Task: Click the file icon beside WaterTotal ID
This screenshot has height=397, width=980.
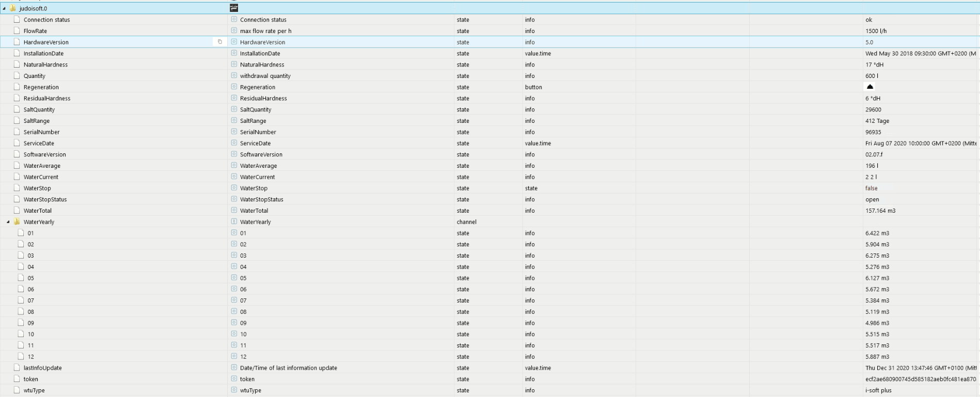Action: pyautogui.click(x=17, y=211)
